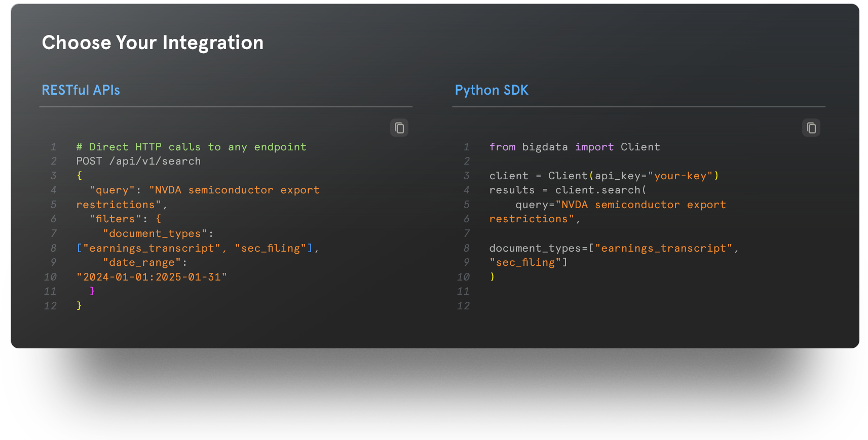The width and height of the screenshot is (868, 440).
Task: Click the "date_range" JSON key
Action: click(x=142, y=262)
